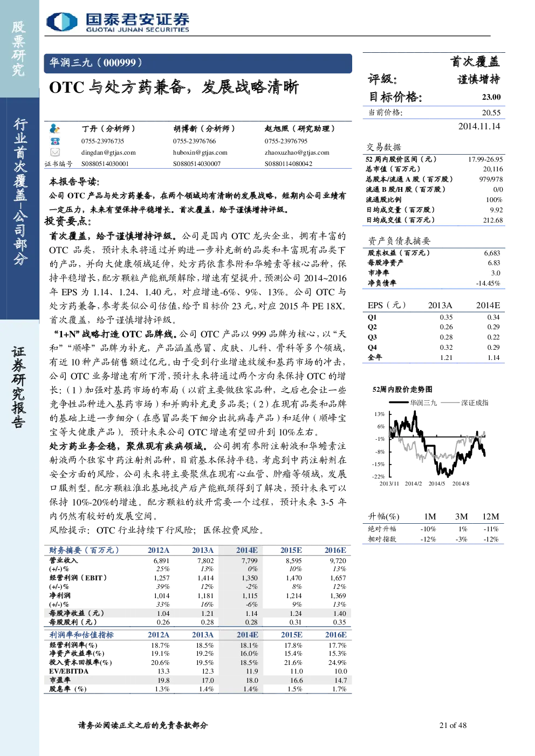Click the 证券研究报告 sidebar label

point(19,387)
